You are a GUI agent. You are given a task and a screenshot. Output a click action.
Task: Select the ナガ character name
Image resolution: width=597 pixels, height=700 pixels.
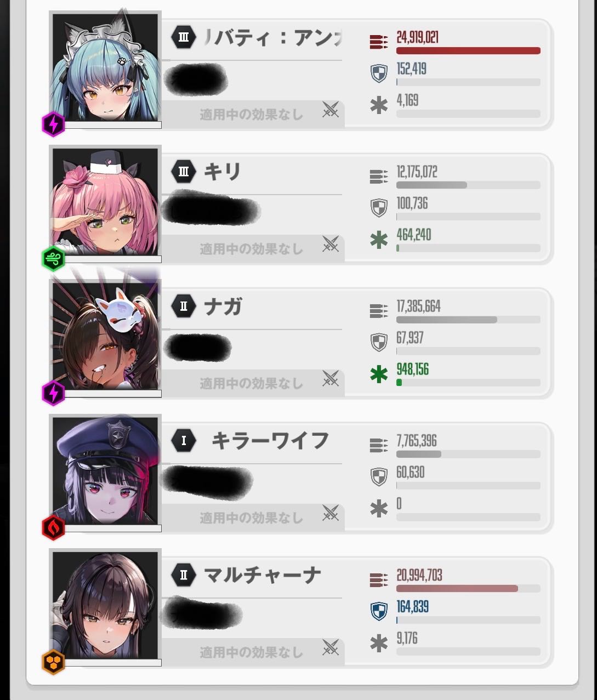tap(223, 306)
